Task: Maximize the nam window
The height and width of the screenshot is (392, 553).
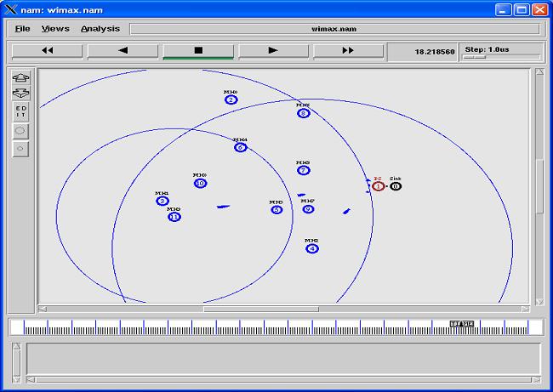Action: (522, 10)
